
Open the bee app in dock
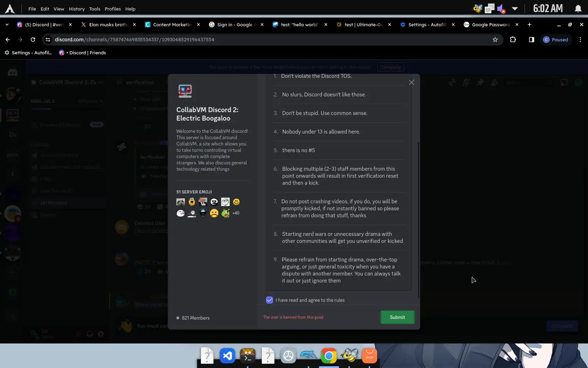(x=349, y=356)
